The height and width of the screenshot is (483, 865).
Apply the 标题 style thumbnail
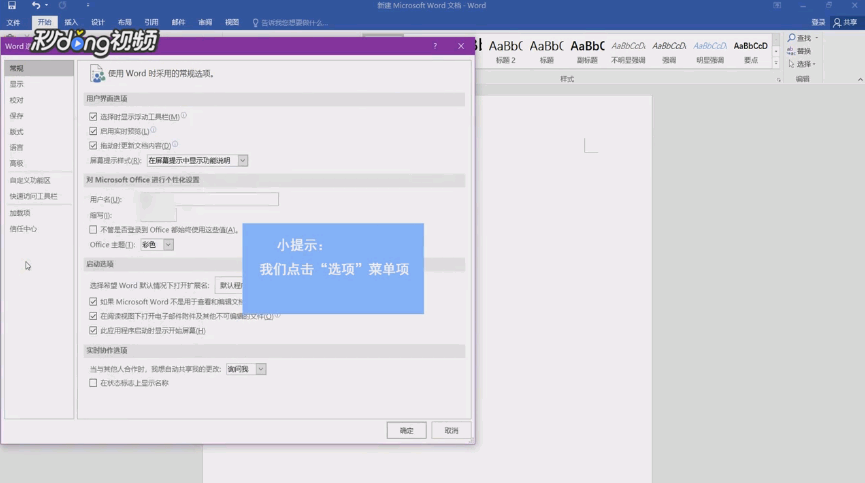pyautogui.click(x=546, y=52)
